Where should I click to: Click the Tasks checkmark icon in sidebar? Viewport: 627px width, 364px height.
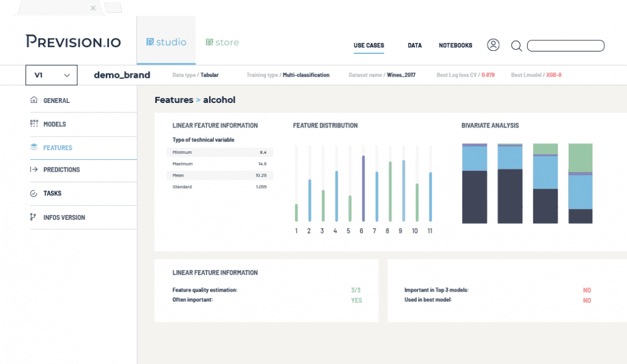coord(34,194)
